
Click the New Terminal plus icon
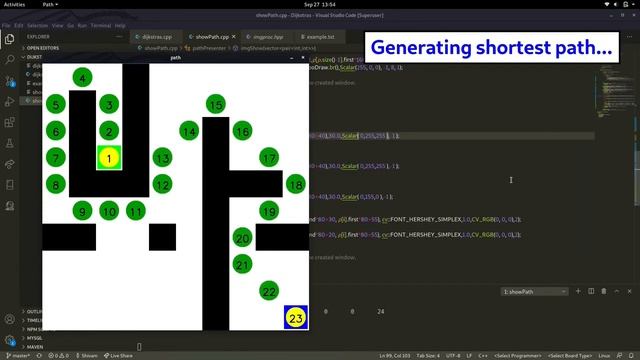[x=578, y=291]
